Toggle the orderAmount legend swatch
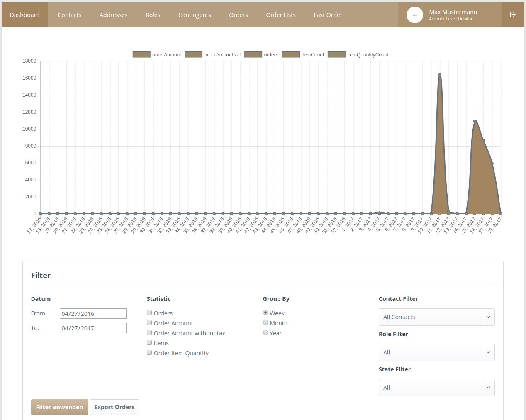This screenshot has width=526, height=420. click(x=141, y=54)
